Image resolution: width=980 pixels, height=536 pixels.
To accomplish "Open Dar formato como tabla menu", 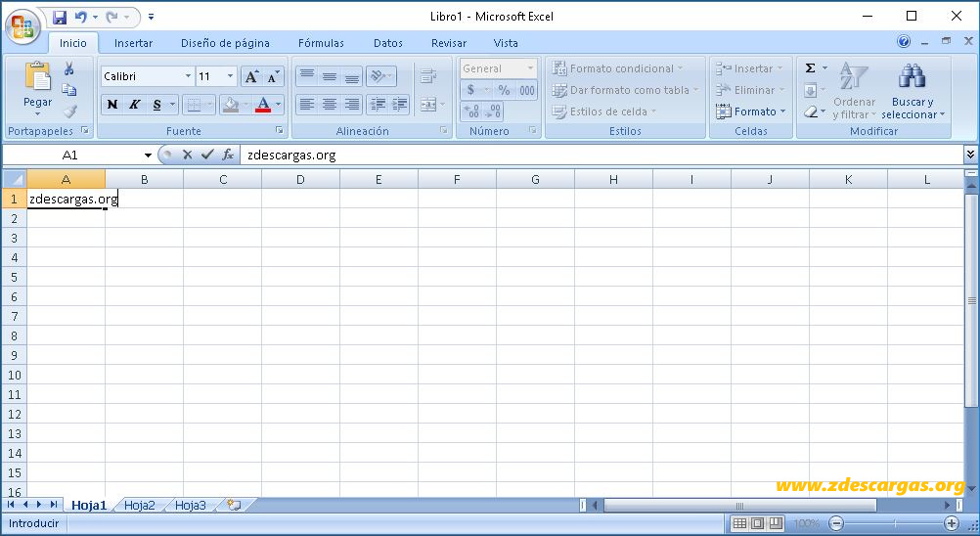I will click(625, 90).
